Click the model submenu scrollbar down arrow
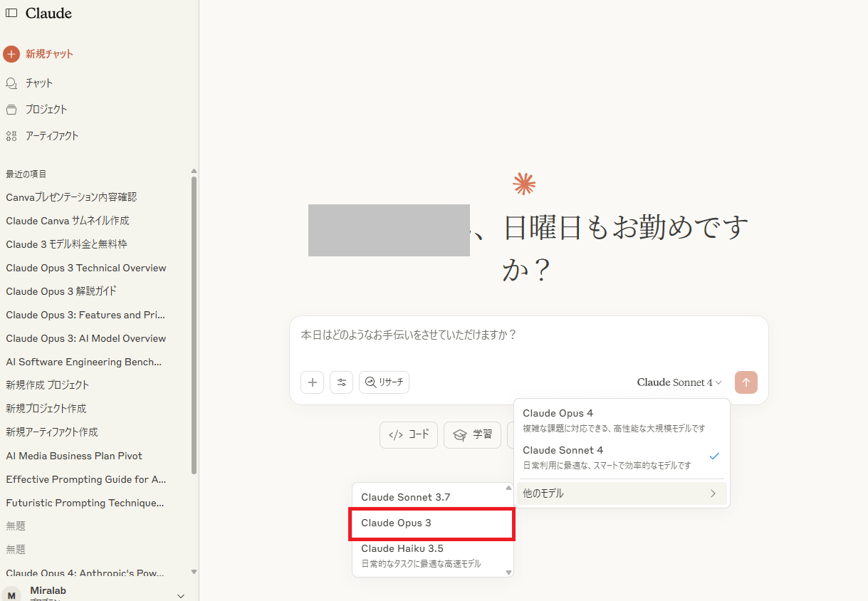The width and height of the screenshot is (868, 601). (508, 572)
